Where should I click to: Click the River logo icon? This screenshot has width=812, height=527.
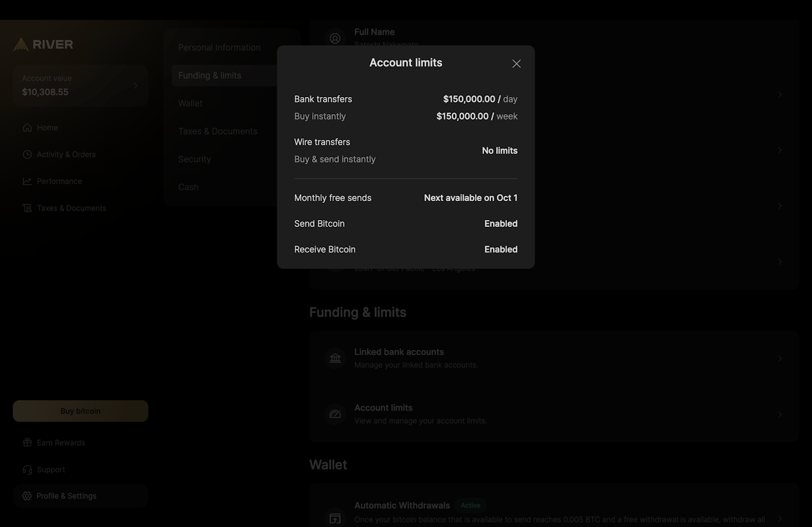21,44
